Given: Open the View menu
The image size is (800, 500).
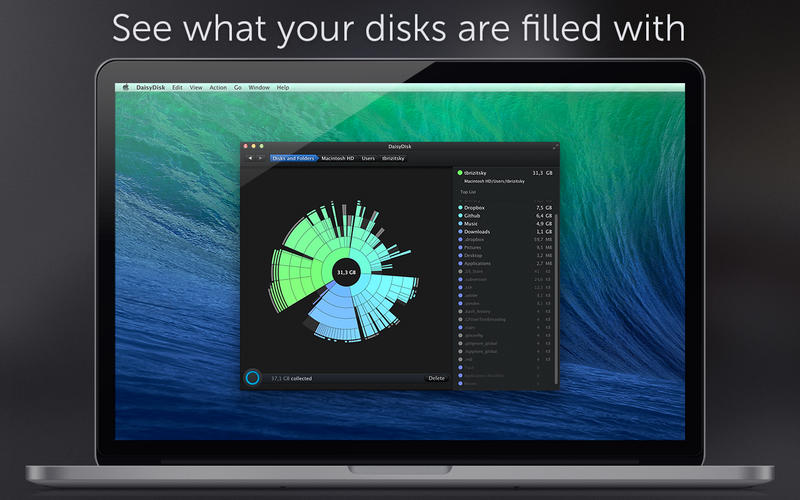Looking at the screenshot, I should coord(196,88).
